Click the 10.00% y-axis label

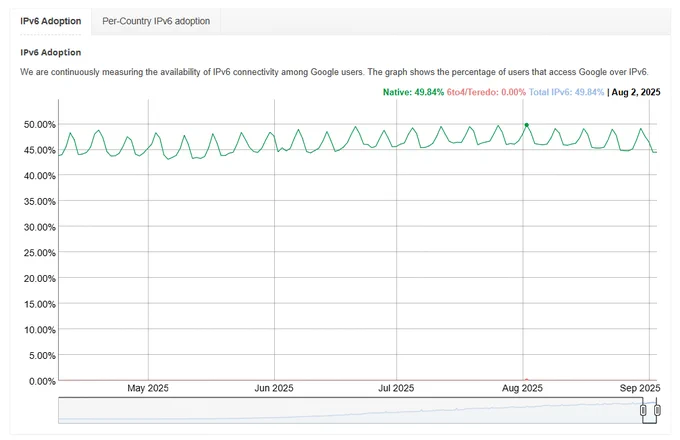coord(39,330)
